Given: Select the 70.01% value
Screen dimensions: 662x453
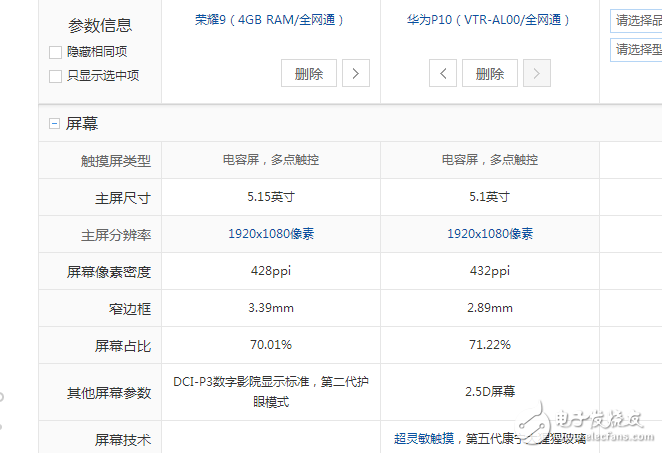Looking at the screenshot, I should pyautogui.click(x=271, y=345).
